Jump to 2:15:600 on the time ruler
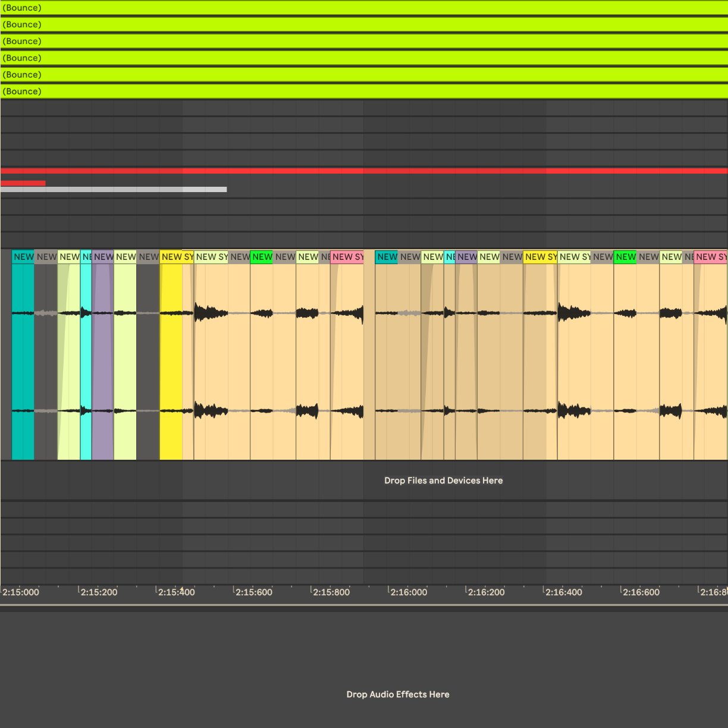 (254, 592)
